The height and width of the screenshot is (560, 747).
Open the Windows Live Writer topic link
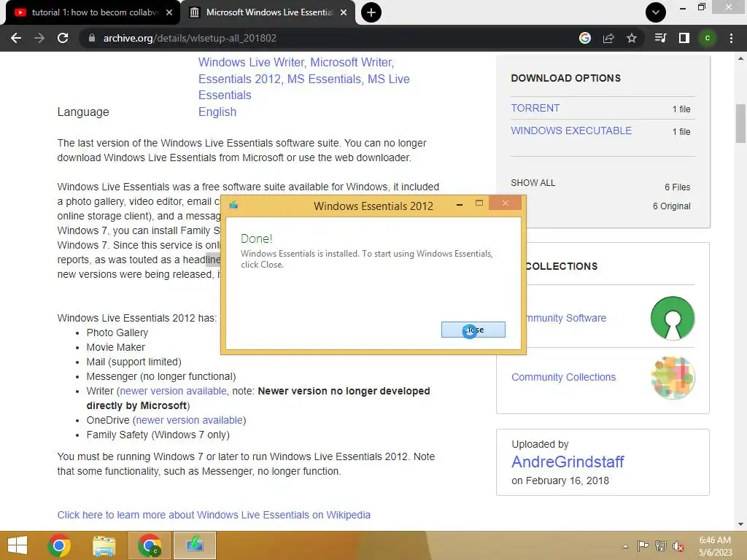(251, 63)
